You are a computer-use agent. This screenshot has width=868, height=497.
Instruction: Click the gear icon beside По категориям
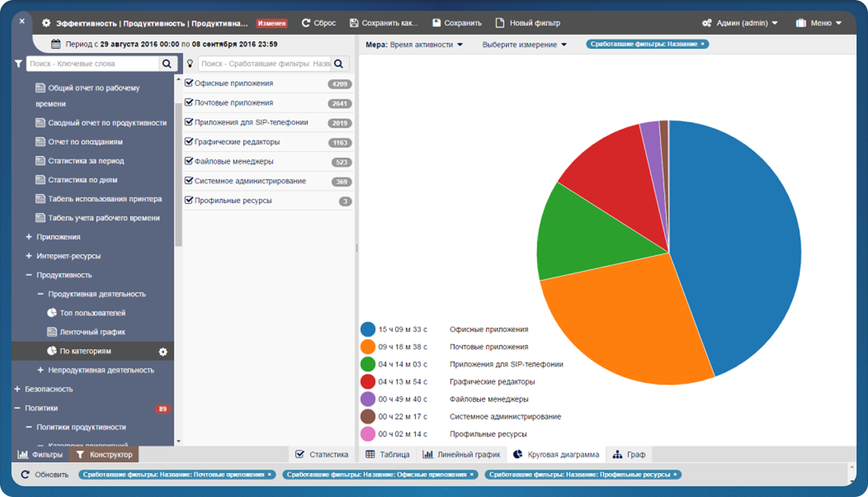point(162,352)
